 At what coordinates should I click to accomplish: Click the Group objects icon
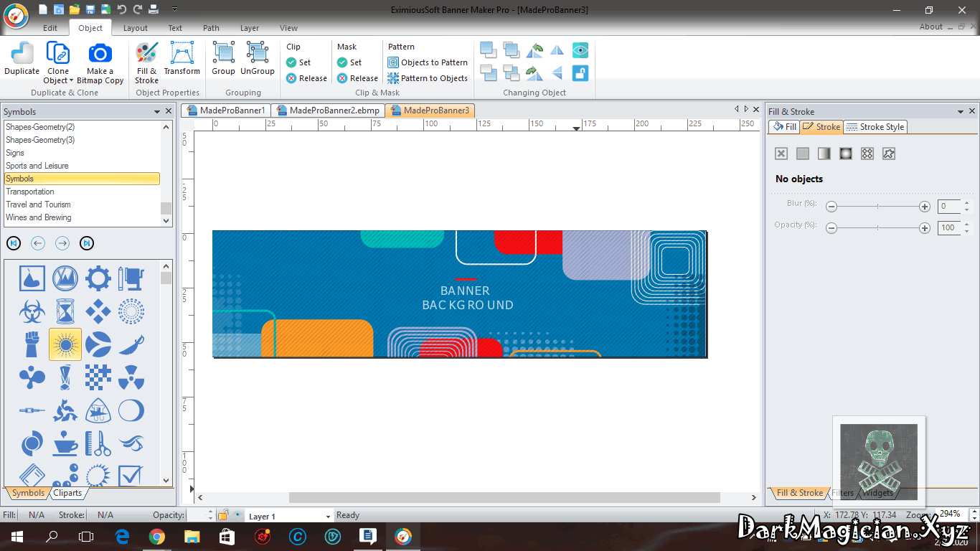[223, 53]
